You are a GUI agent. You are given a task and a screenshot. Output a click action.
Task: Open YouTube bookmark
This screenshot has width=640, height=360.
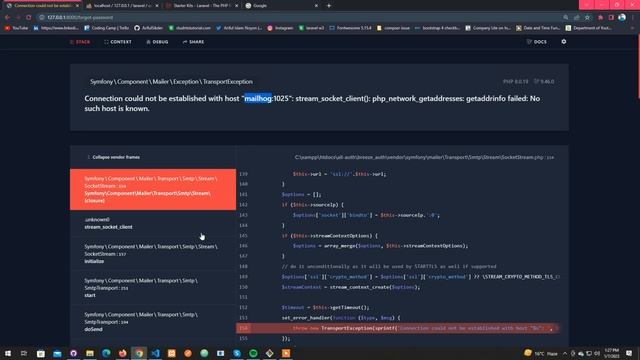[16, 28]
